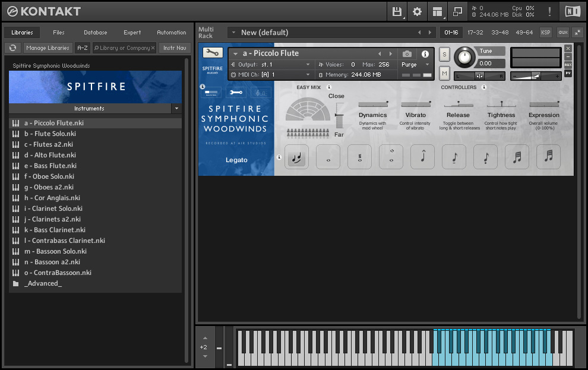Select first sixteenth-note run articulation
Viewport: 588px width, 370px height.
coord(517,157)
